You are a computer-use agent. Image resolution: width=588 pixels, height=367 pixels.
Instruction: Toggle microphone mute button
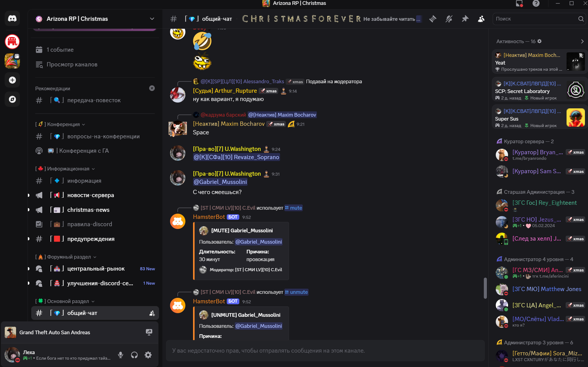coord(121,355)
